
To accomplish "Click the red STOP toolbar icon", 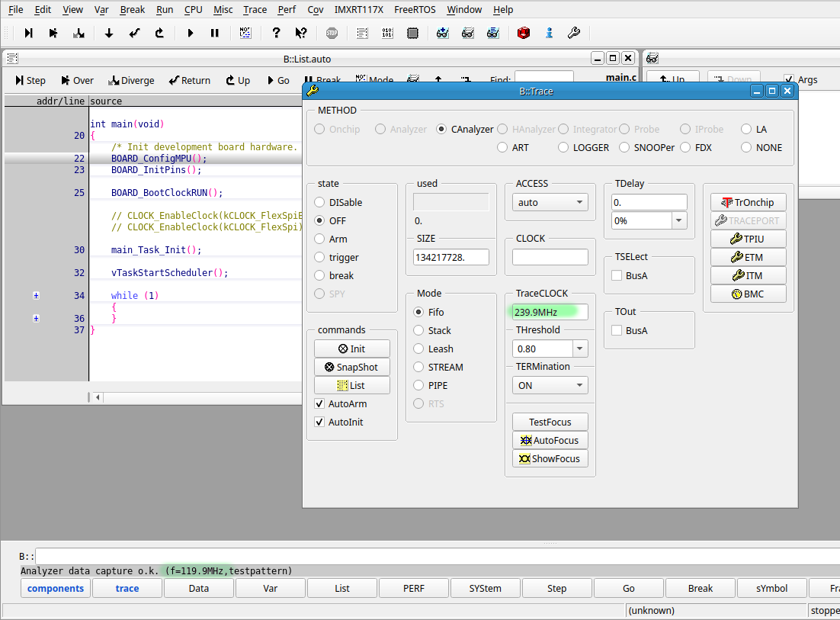I will point(331,33).
